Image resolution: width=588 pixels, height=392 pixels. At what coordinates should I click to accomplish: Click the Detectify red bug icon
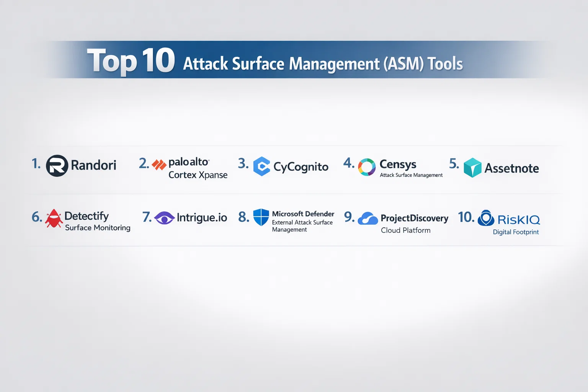(x=54, y=218)
